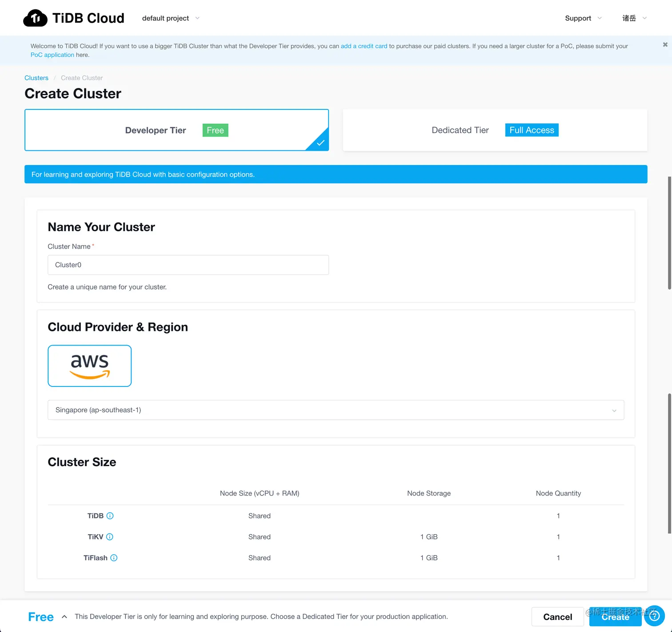Open the user account menu 诸岳
672x632 pixels.
(634, 18)
